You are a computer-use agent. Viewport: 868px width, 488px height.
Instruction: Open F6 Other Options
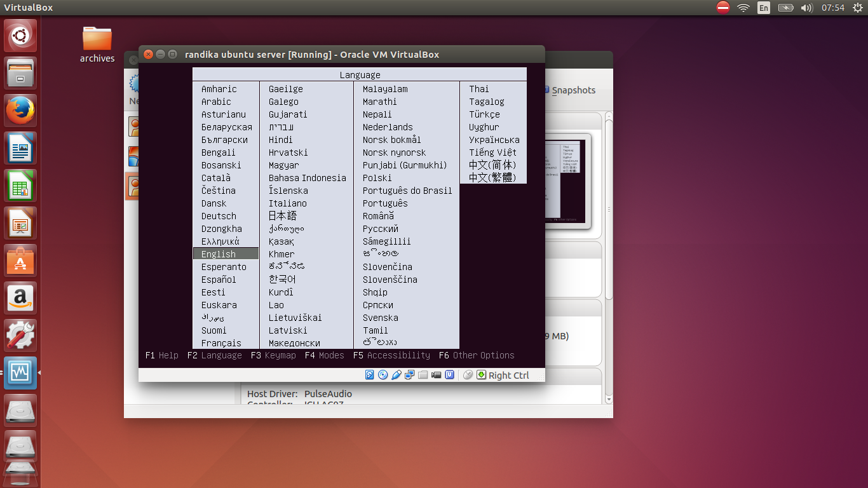(477, 355)
